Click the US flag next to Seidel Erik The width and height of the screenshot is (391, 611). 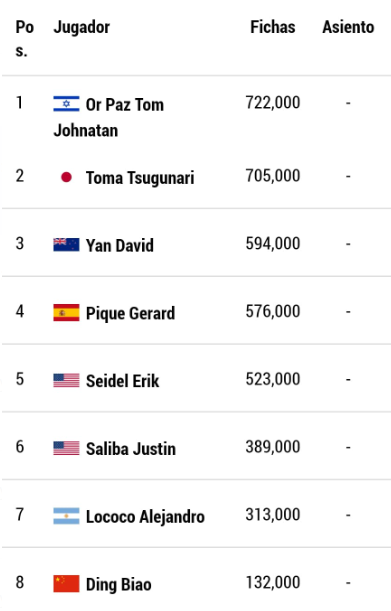66,380
